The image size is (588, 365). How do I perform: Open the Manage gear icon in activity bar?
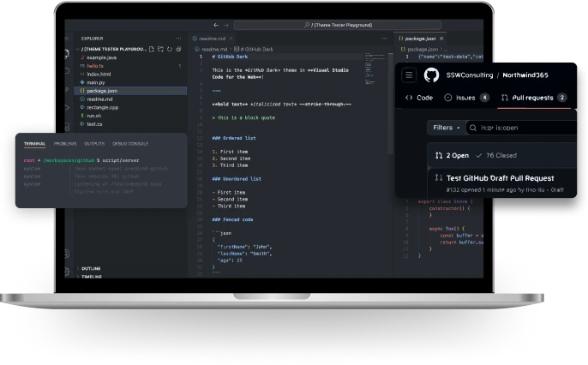pos(69,270)
